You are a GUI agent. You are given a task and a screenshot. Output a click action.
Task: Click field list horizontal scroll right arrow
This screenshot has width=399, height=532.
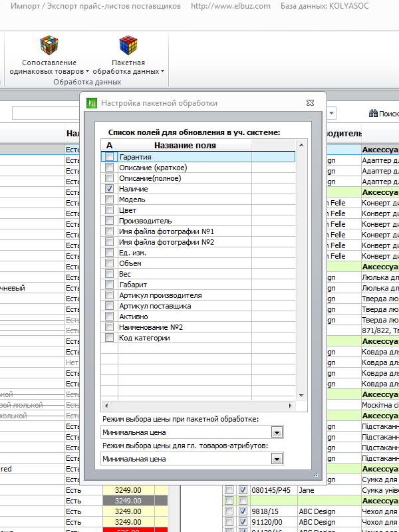pyautogui.click(x=290, y=406)
